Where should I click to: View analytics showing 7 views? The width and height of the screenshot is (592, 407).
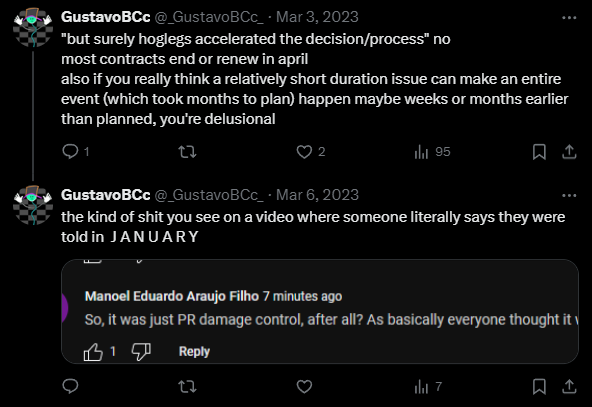pos(428,387)
